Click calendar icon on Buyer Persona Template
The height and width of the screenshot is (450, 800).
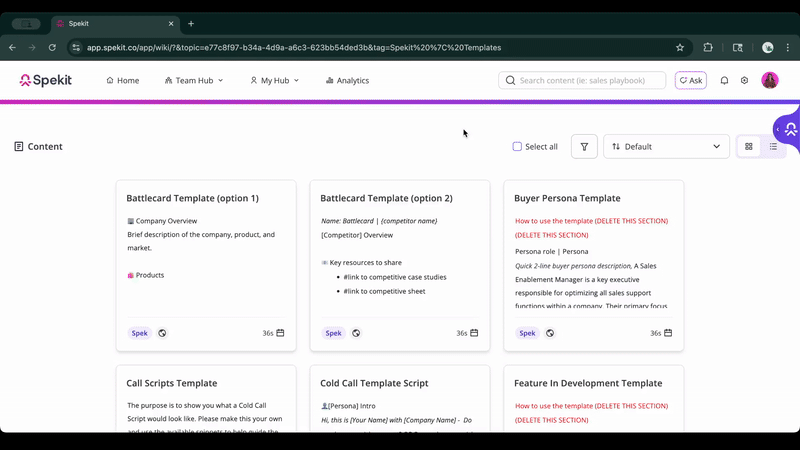coord(668,333)
